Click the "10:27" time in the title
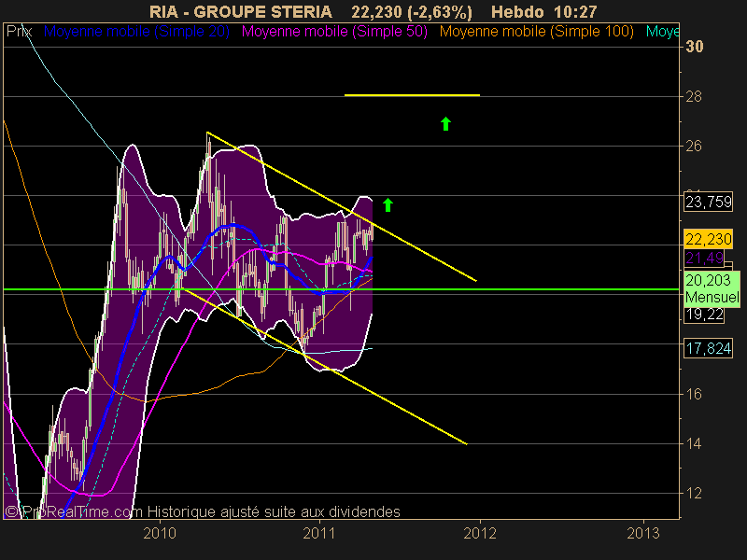 pyautogui.click(x=575, y=11)
